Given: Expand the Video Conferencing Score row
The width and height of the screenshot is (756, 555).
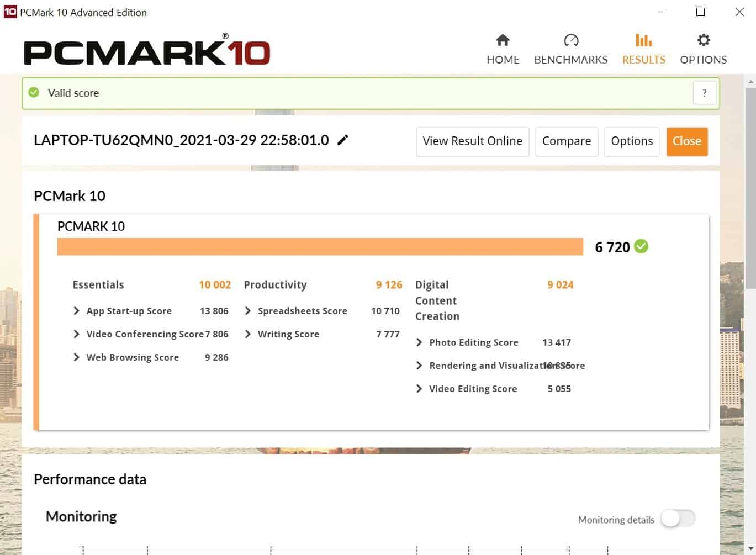Looking at the screenshot, I should pyautogui.click(x=77, y=334).
